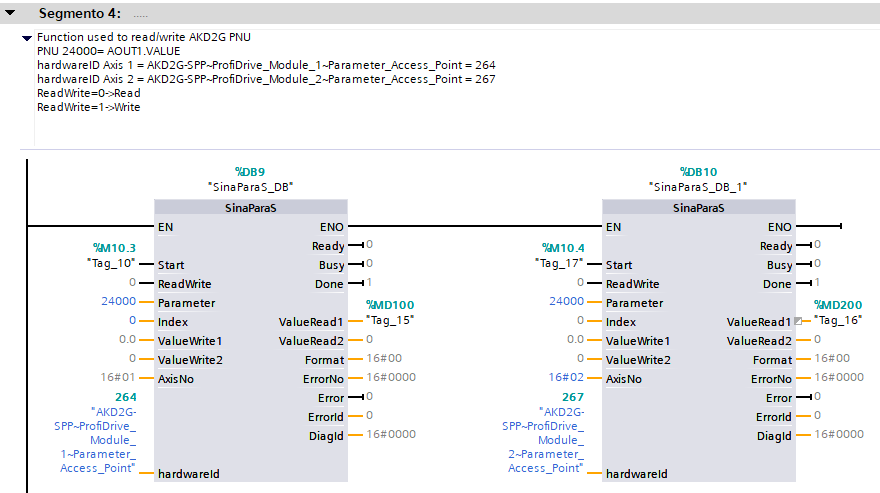Select the EN input pin of SinaParaS_DB_1
The width and height of the screenshot is (880, 493).
[613, 227]
